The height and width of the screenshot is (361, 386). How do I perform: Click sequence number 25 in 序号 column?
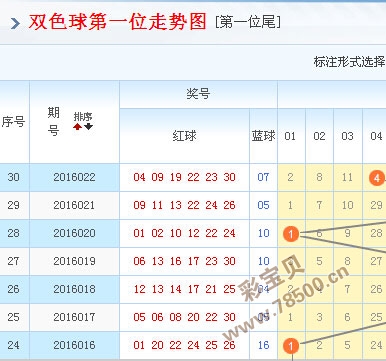13,317
